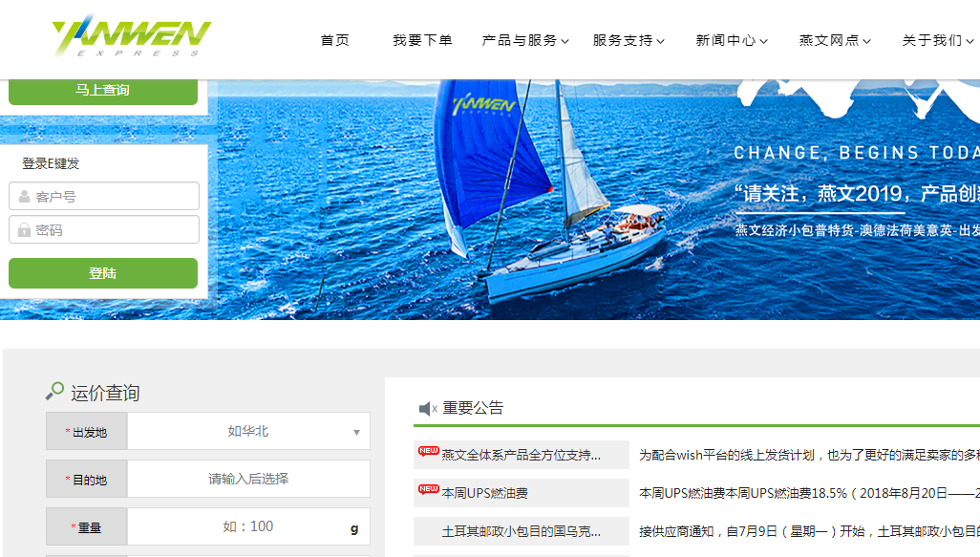
Task: Expand the 服务支持 menu
Action: (628, 40)
